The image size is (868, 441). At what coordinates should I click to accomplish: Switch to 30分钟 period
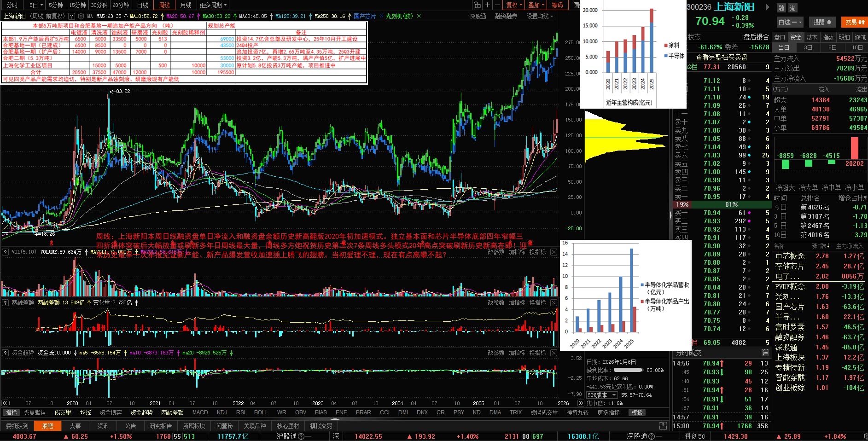[99, 5]
